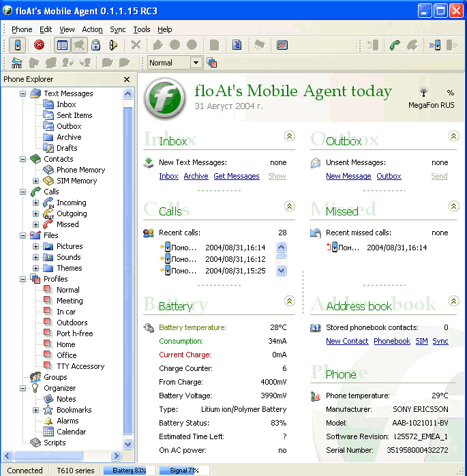Click the green floAt's logo
This screenshot has width=467, height=476.
pos(166,98)
